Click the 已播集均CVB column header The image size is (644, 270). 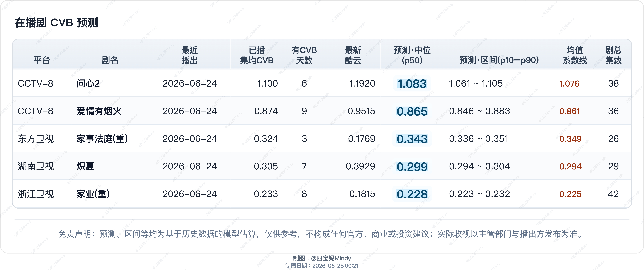pos(257,55)
